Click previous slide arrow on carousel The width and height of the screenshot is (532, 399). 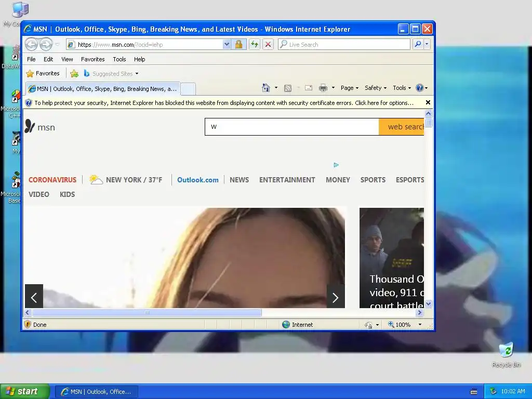coord(34,296)
